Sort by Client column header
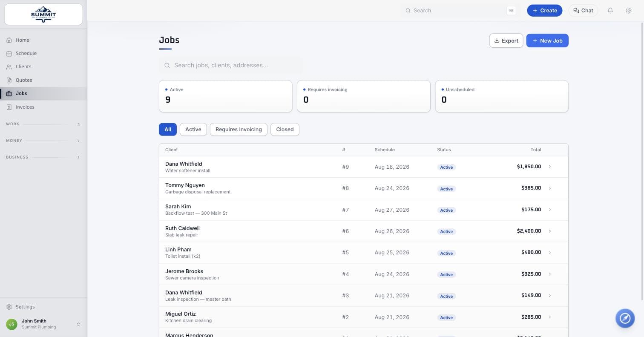The height and width of the screenshot is (337, 644). coord(172,150)
